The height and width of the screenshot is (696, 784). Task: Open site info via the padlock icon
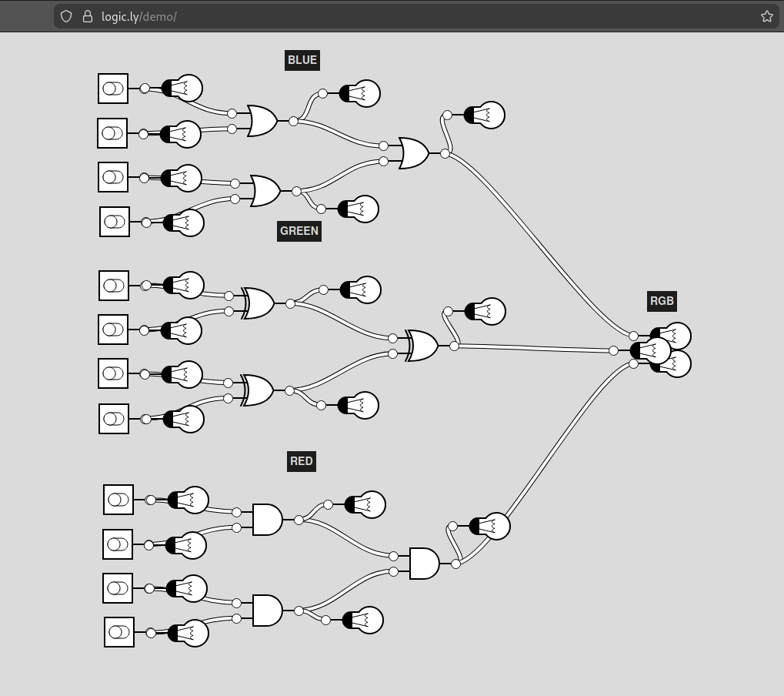tap(87, 16)
